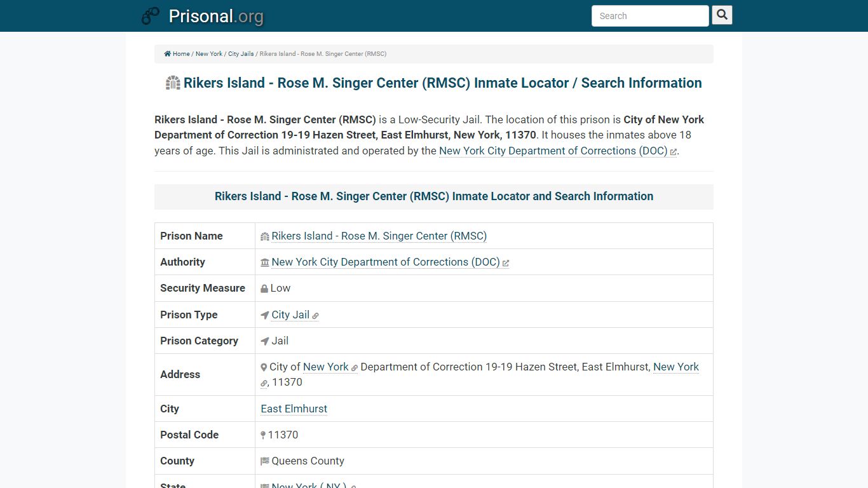Click the Postal Code label cell
Image resolution: width=868 pixels, height=488 pixels.
click(x=205, y=435)
